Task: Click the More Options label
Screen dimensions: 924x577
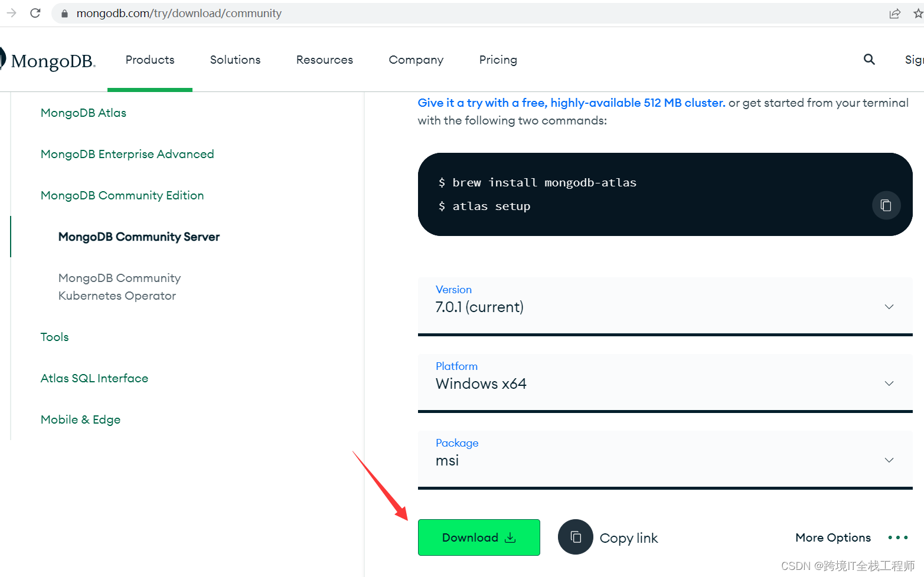Action: (833, 537)
